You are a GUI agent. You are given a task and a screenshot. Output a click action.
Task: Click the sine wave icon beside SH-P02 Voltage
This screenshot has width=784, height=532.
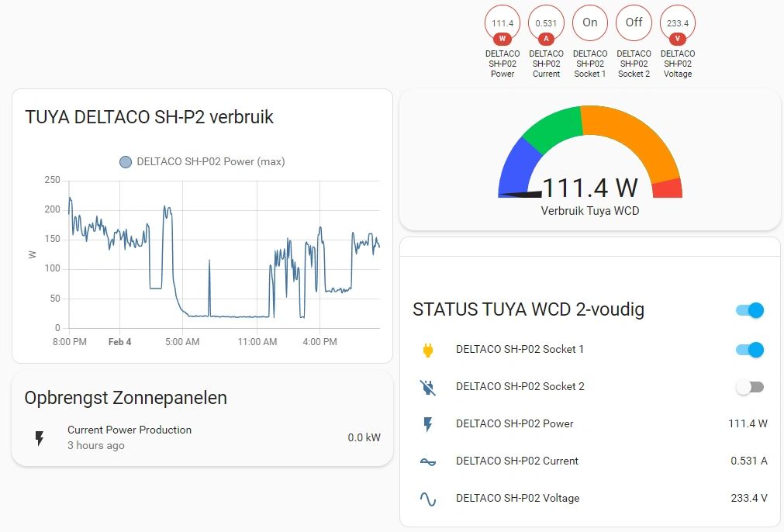(x=427, y=499)
